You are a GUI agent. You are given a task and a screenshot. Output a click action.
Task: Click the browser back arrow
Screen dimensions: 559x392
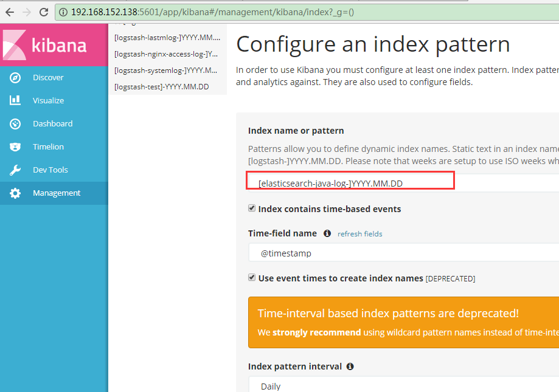[x=10, y=12]
